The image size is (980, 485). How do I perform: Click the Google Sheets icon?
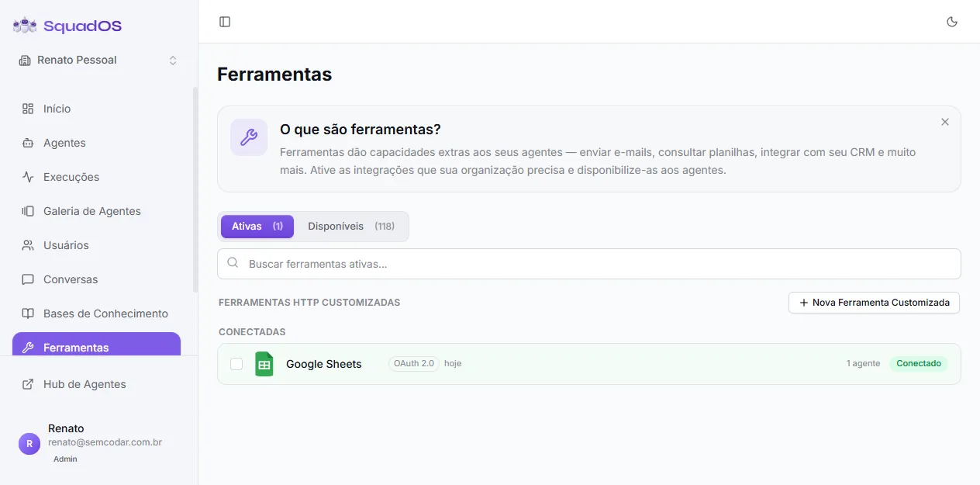[264, 364]
